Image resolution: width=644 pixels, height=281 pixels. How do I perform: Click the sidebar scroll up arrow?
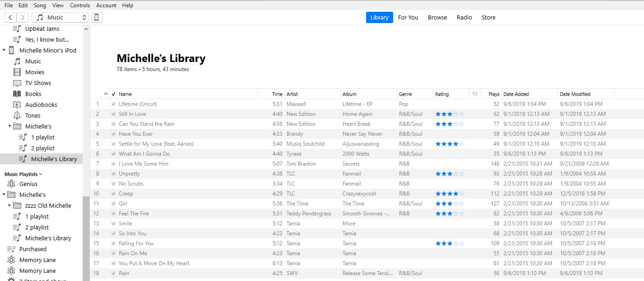86,29
